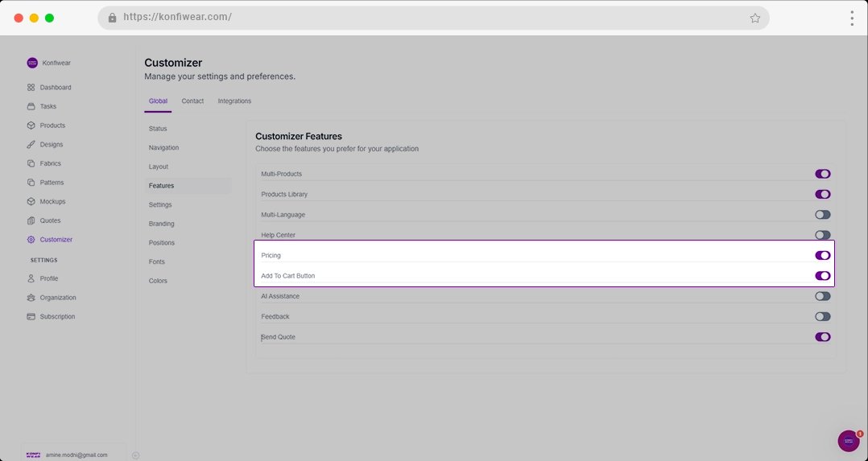Go to Dashboard in the sidebar
The height and width of the screenshot is (461, 868).
tap(56, 88)
